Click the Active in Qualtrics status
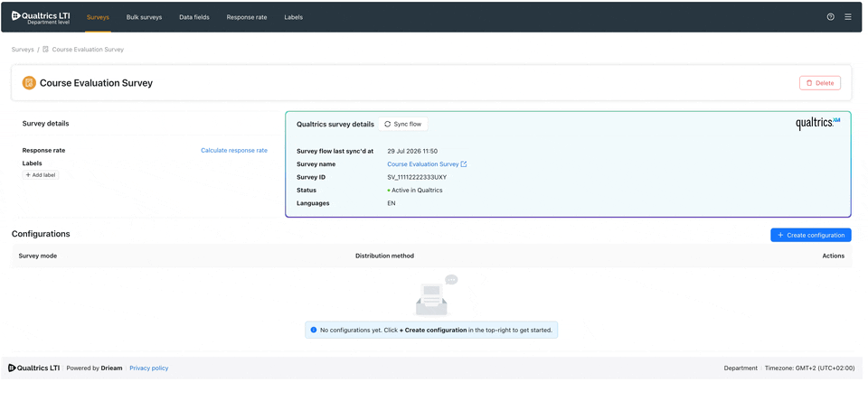This screenshot has height=410, width=868. pos(415,190)
